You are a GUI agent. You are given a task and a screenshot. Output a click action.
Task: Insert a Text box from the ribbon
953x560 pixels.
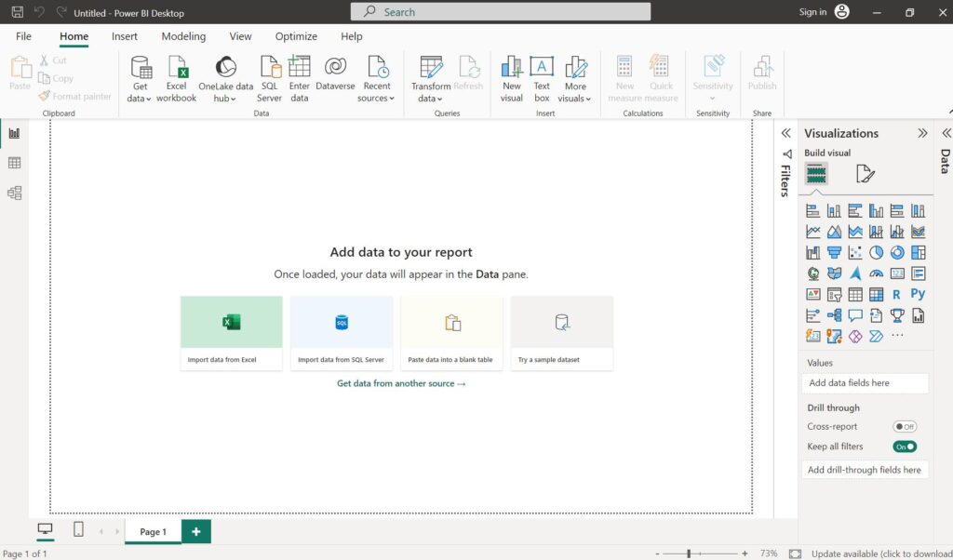pyautogui.click(x=542, y=78)
